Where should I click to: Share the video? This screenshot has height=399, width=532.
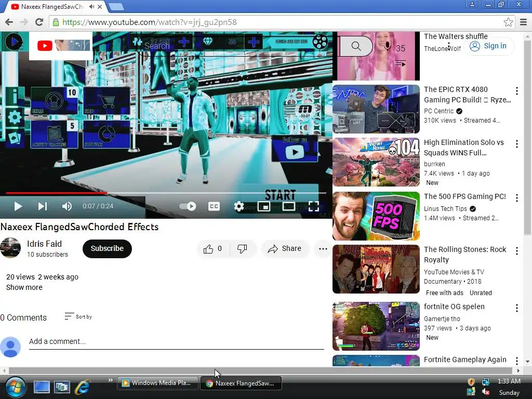coord(285,249)
